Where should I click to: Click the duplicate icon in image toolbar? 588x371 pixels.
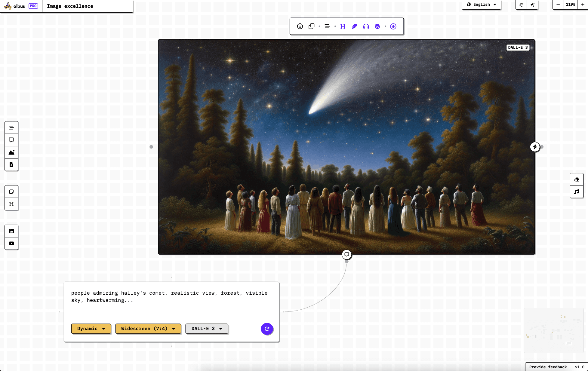(311, 26)
